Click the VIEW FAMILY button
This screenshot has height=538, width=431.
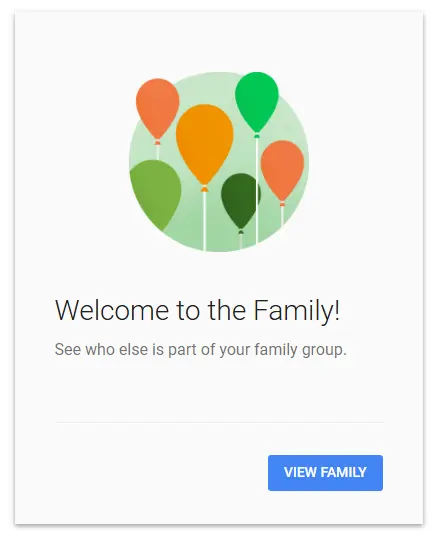click(325, 472)
